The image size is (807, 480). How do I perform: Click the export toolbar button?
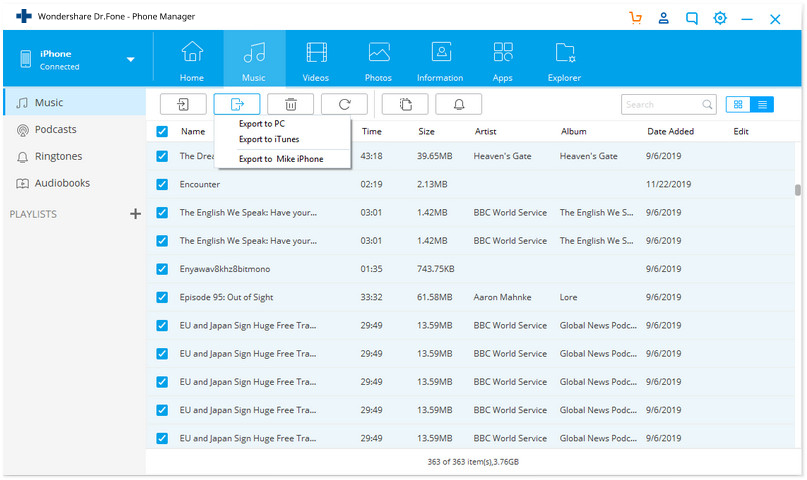click(237, 104)
